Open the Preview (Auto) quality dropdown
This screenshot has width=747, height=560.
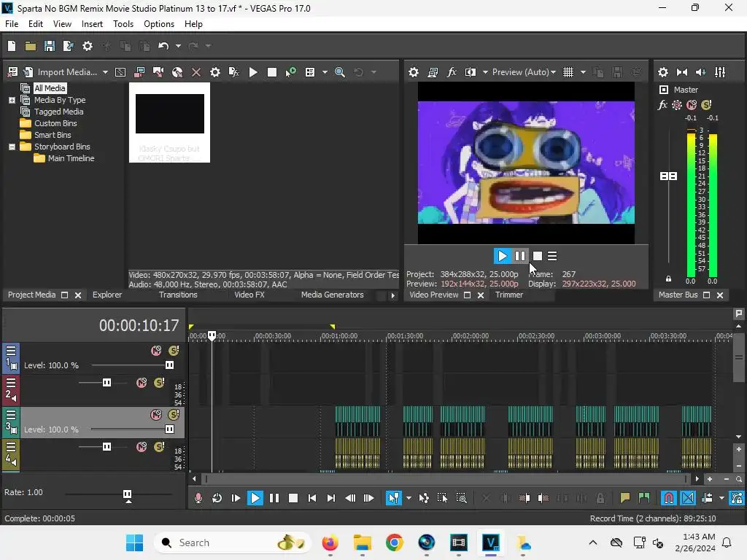click(x=524, y=72)
